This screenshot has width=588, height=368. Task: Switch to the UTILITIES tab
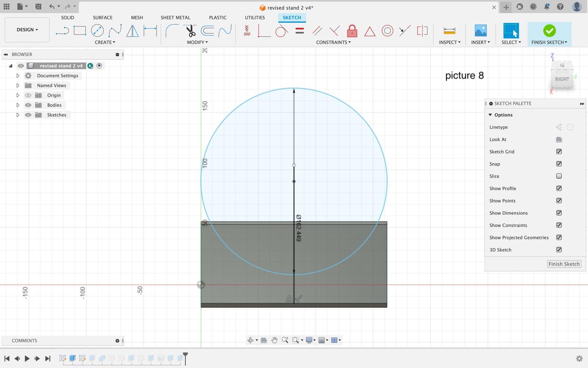(x=255, y=18)
